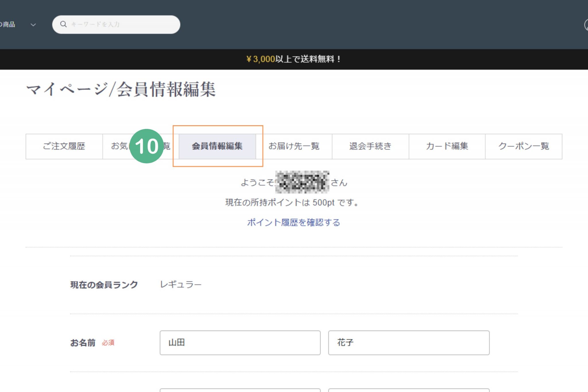Switch to the お届け先一覧 tab
The height and width of the screenshot is (392, 588).
coord(294,146)
